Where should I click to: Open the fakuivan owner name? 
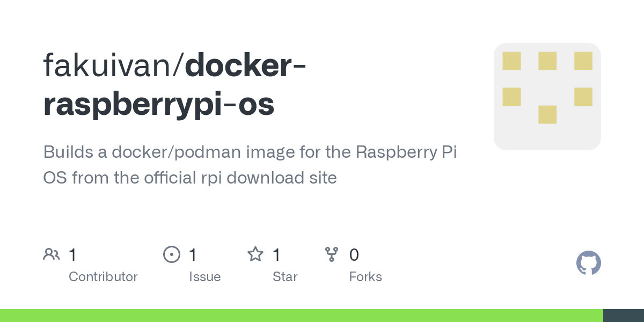point(110,65)
